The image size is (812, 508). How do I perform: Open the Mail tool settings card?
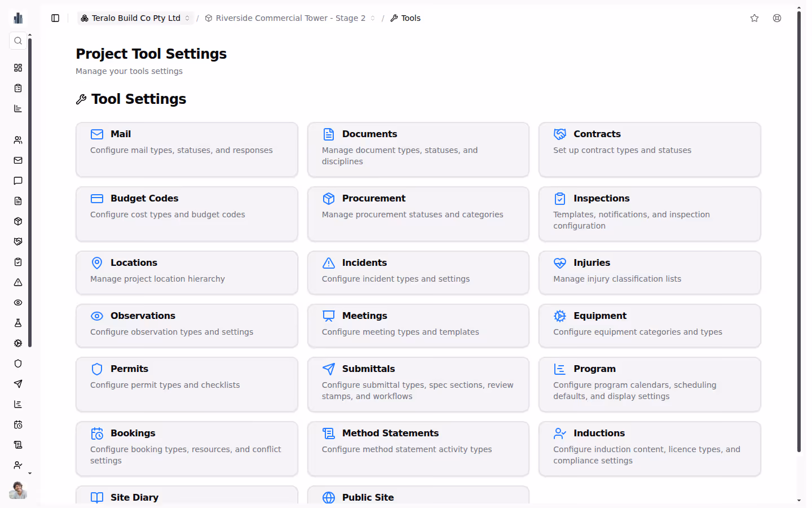click(187, 150)
